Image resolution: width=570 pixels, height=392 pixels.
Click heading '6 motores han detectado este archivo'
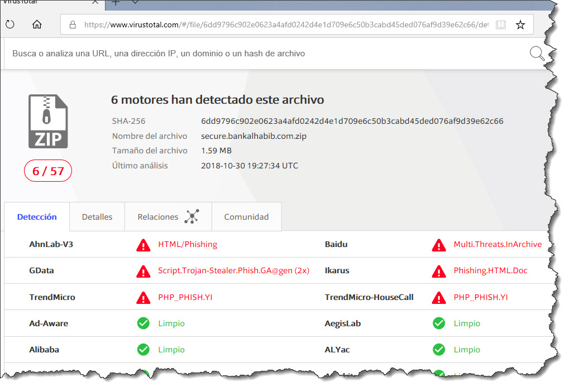pyautogui.click(x=217, y=99)
